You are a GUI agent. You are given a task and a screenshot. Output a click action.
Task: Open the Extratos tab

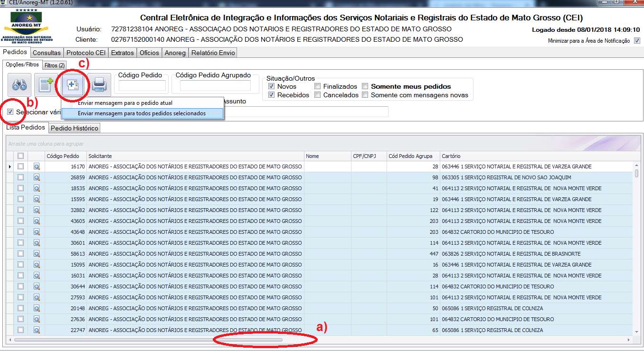click(123, 53)
